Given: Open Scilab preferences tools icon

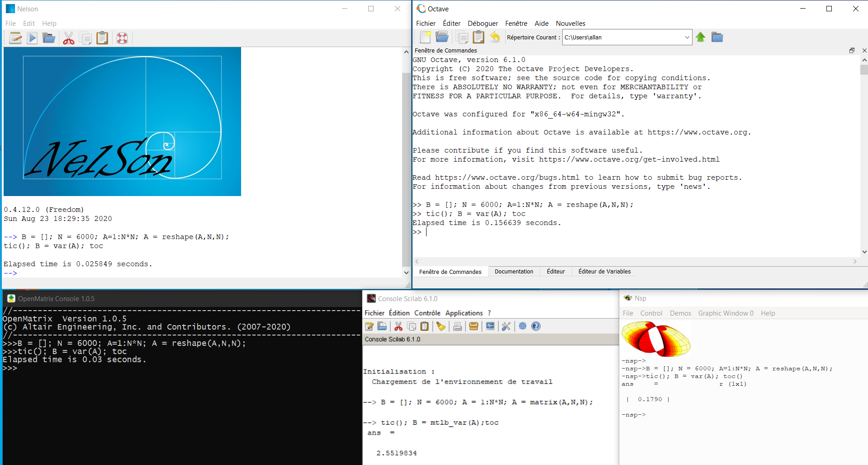Looking at the screenshot, I should click(x=506, y=326).
